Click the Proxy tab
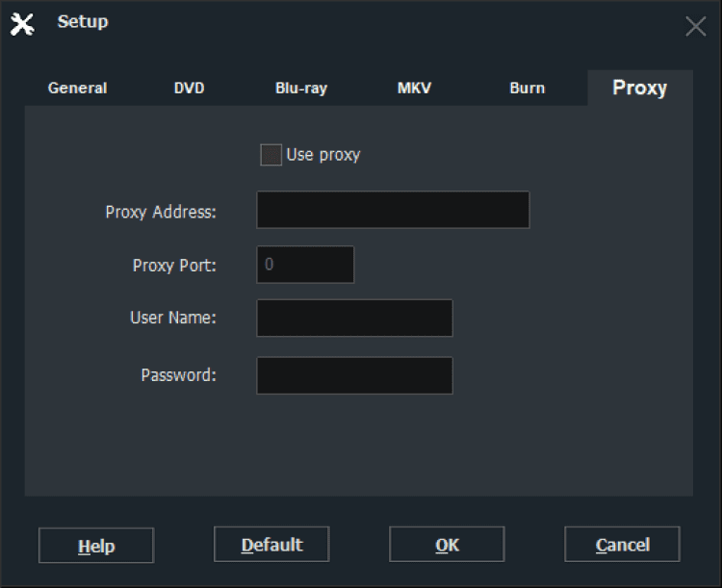 639,88
